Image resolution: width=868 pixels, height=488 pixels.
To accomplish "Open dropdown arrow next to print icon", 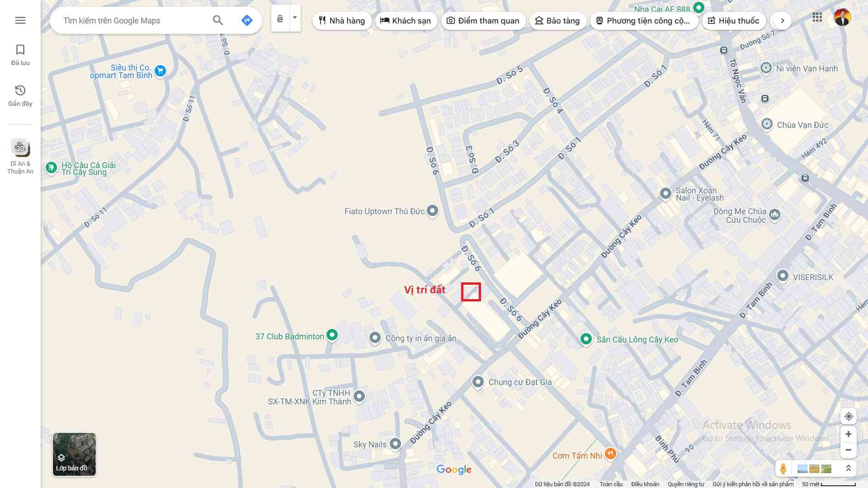I will pos(295,18).
